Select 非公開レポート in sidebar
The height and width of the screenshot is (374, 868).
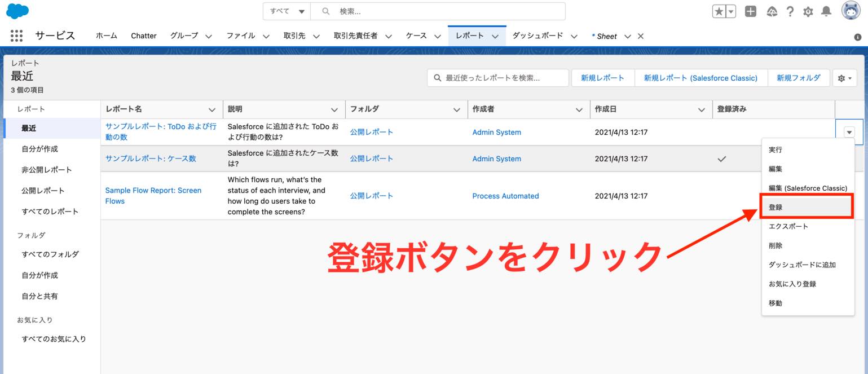(x=52, y=170)
